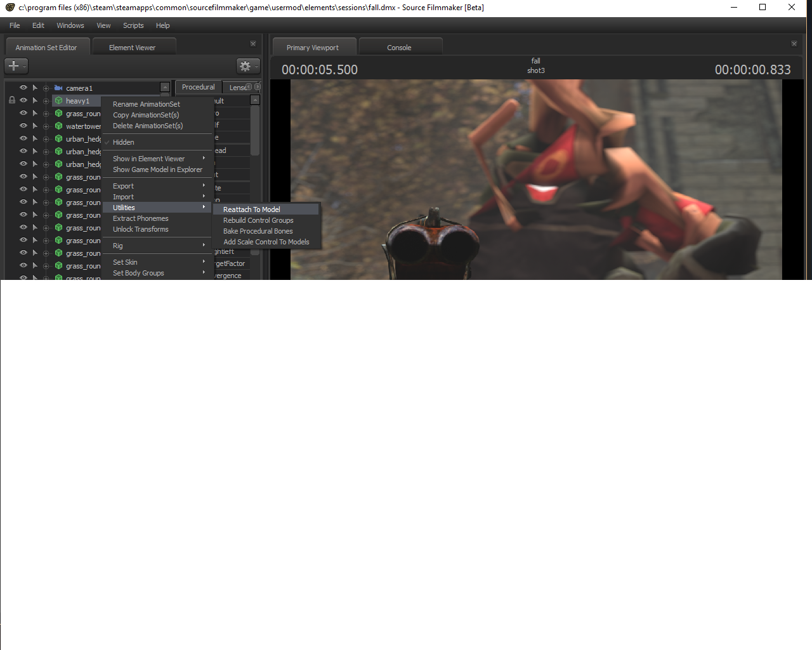Open the Scripts menu

point(133,25)
